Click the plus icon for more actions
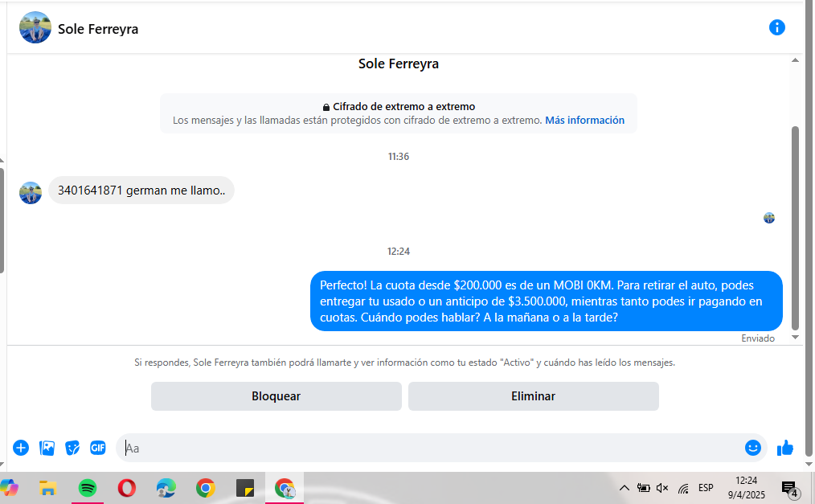Image resolution: width=815 pixels, height=504 pixels. pyautogui.click(x=21, y=448)
